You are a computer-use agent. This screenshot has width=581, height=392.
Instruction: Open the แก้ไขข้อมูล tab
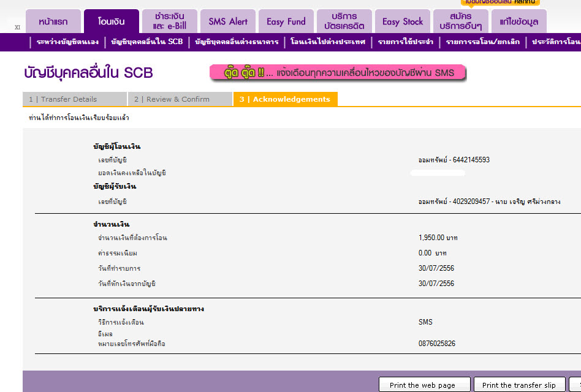point(518,21)
